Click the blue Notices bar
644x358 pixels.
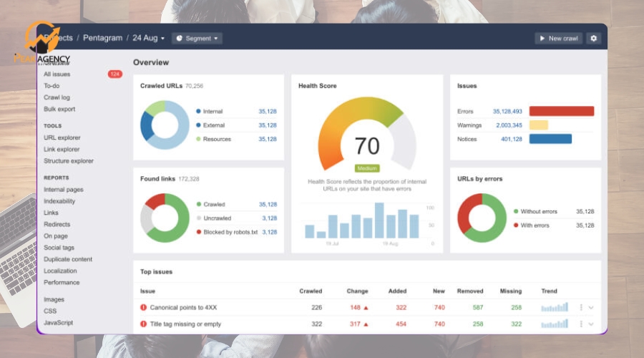click(550, 139)
